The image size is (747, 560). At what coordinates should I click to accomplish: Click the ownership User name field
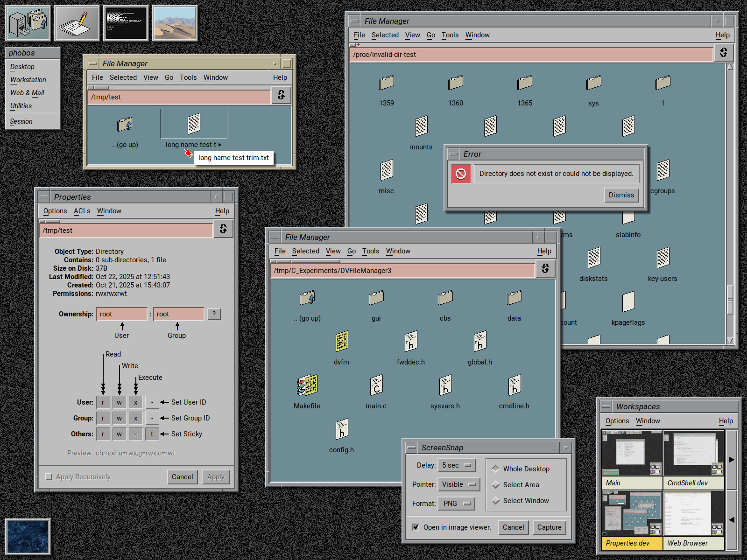[x=122, y=314]
